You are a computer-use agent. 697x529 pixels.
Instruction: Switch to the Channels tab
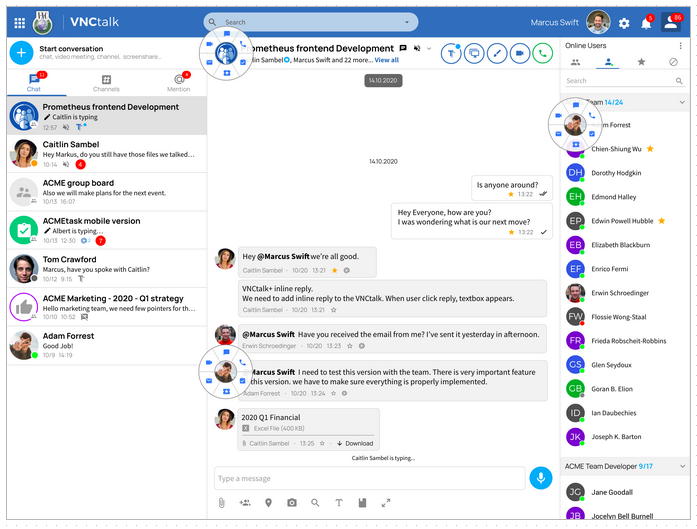(106, 83)
